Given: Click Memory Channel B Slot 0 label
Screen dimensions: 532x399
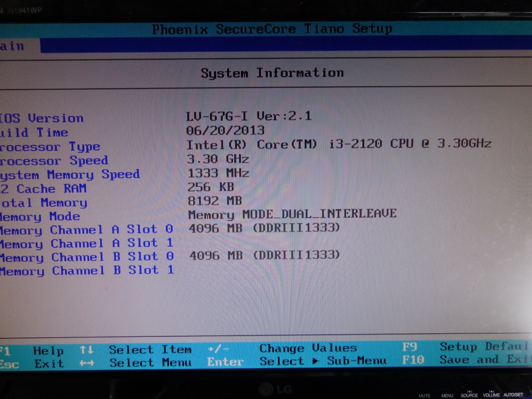Looking at the screenshot, I should [x=87, y=257].
